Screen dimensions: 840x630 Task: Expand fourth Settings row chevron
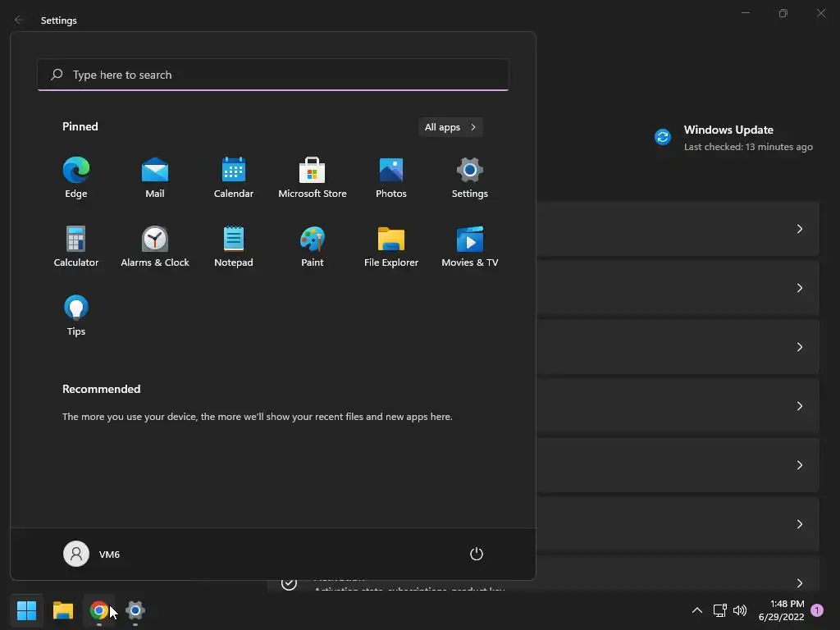[x=799, y=406]
